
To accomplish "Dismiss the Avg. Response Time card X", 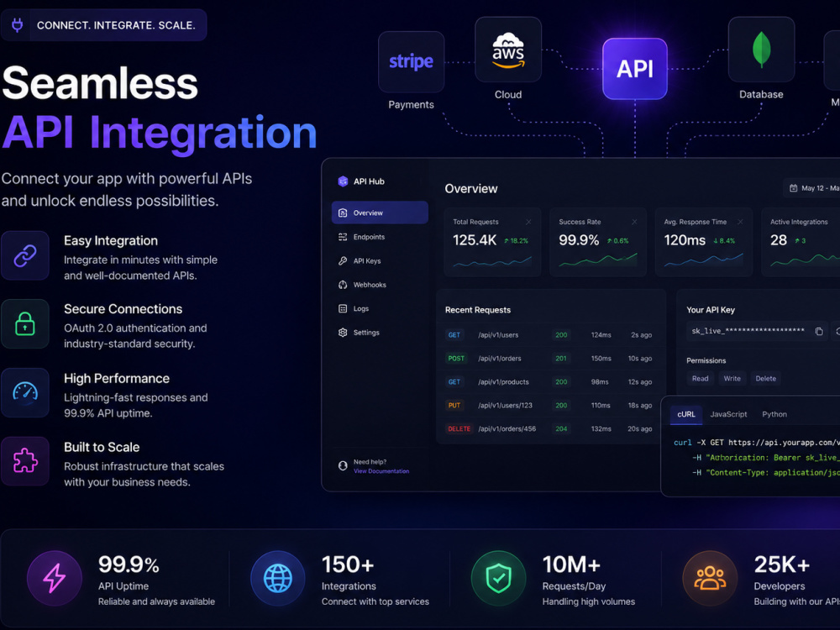I will coord(740,222).
